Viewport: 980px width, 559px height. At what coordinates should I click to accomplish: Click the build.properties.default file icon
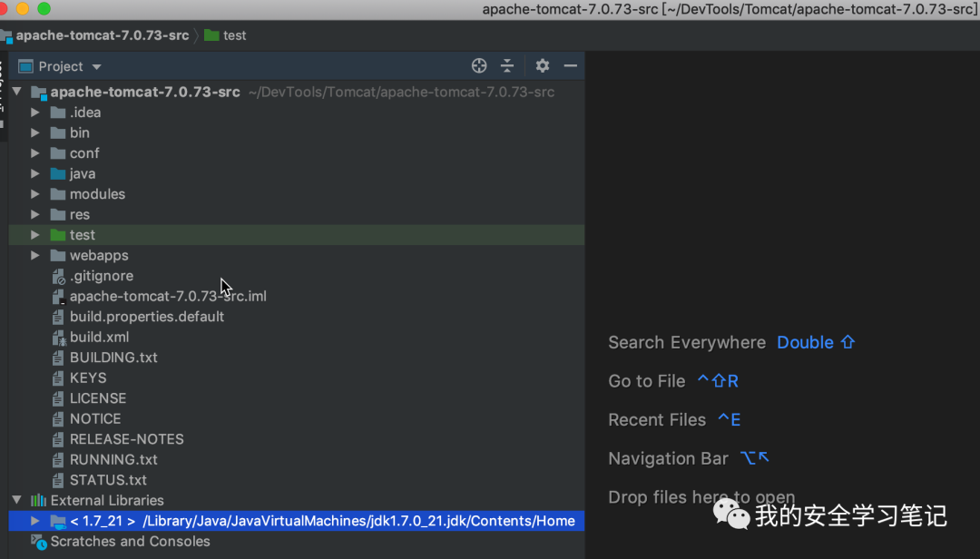pos(58,317)
